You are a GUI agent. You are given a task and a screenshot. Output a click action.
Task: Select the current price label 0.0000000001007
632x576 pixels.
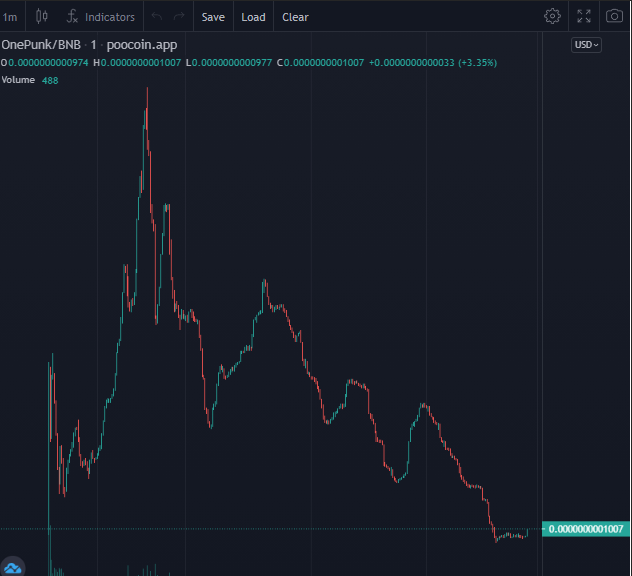click(586, 529)
